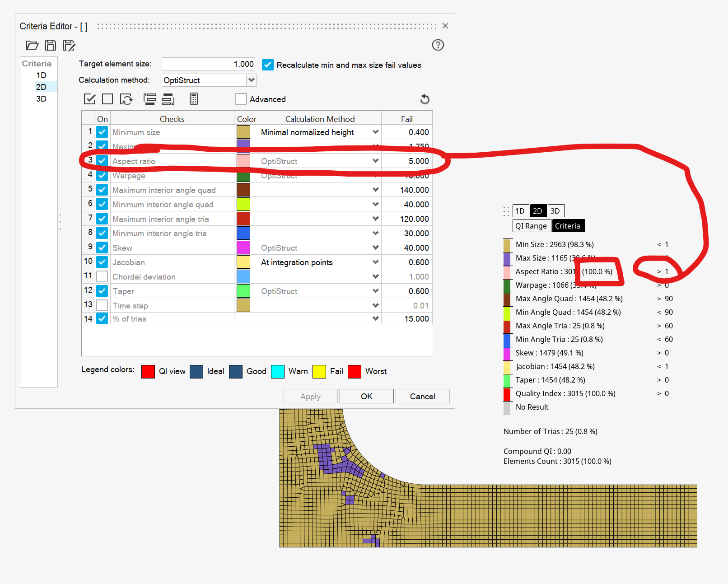This screenshot has width=728, height=584.
Task: Toggle the Skew check
Action: [103, 248]
